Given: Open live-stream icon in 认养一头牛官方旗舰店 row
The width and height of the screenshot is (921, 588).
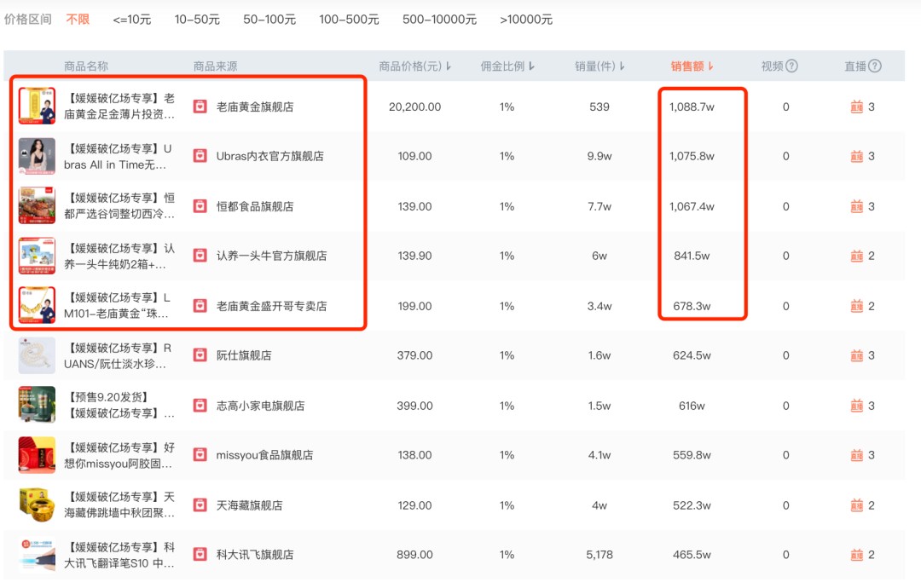Looking at the screenshot, I should 857,256.
